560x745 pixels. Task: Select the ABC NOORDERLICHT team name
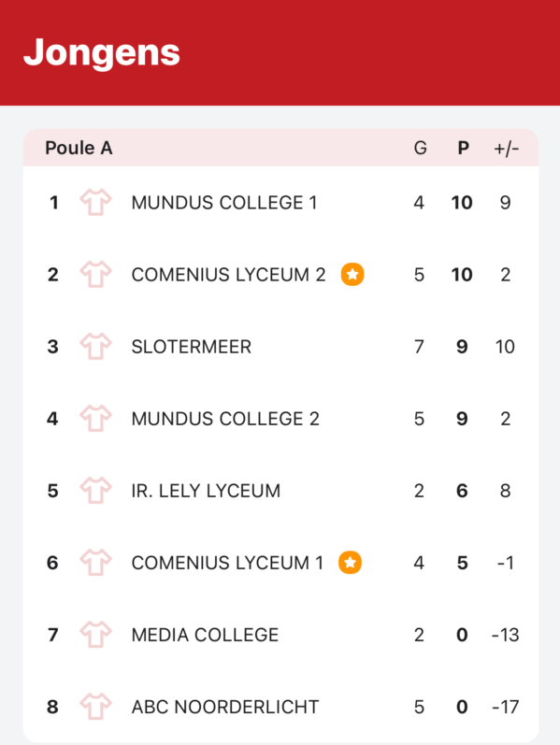225,707
